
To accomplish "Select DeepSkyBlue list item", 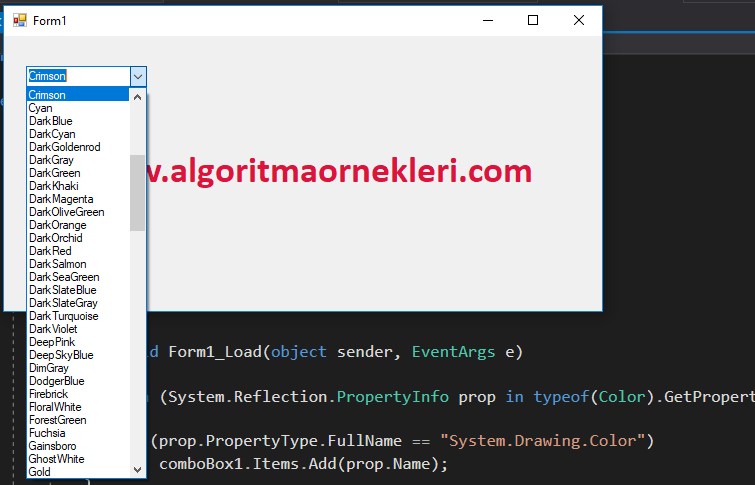I will pos(61,355).
